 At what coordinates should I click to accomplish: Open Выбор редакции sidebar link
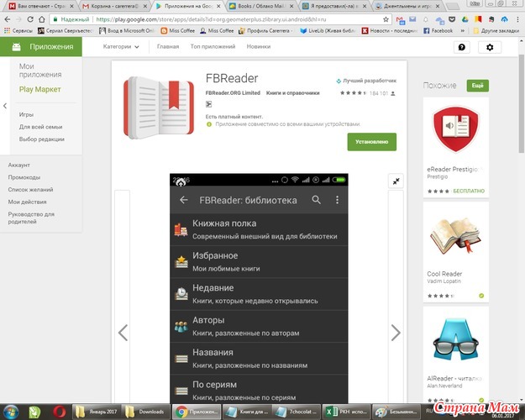click(x=41, y=139)
